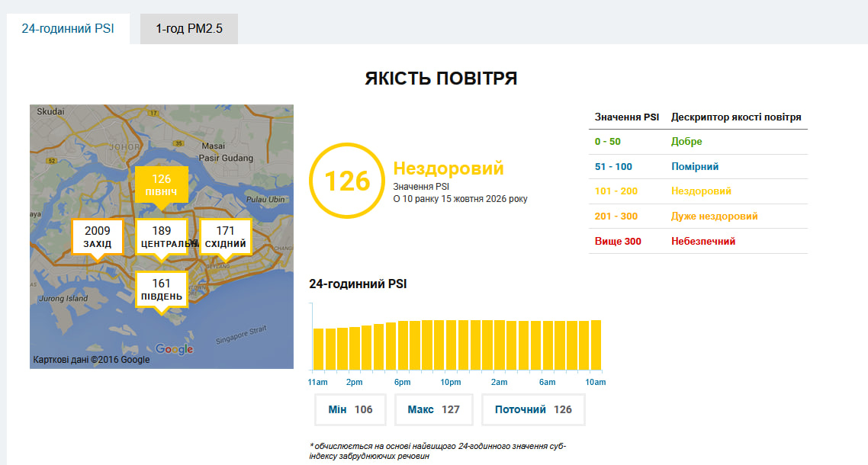The height and width of the screenshot is (465, 868).
Task: Click the last chart bar at 10am
Action: (596, 345)
